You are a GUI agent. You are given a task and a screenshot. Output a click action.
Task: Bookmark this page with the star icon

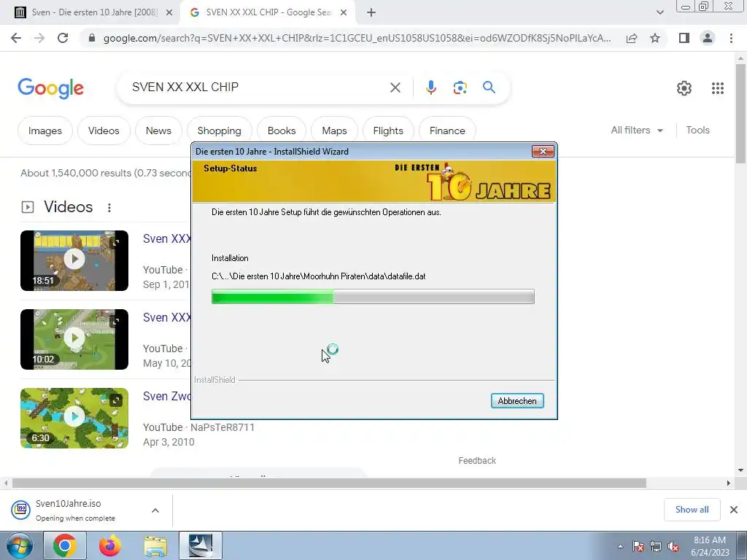tap(655, 38)
